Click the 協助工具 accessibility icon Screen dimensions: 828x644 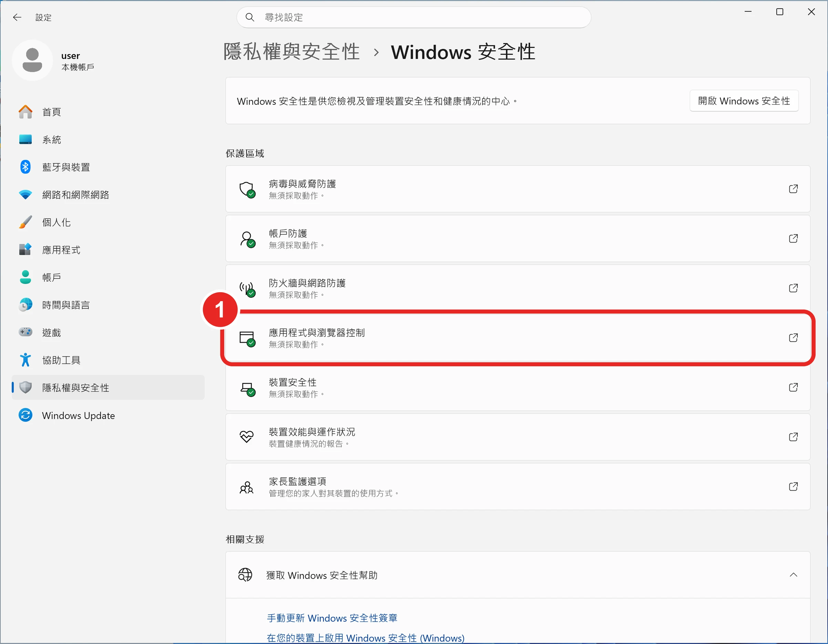click(25, 360)
